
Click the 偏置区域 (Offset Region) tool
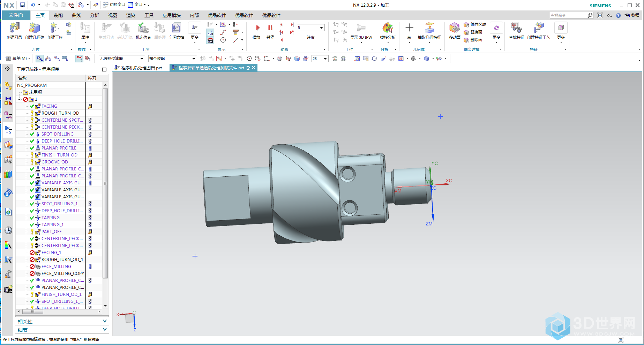pos(475,24)
